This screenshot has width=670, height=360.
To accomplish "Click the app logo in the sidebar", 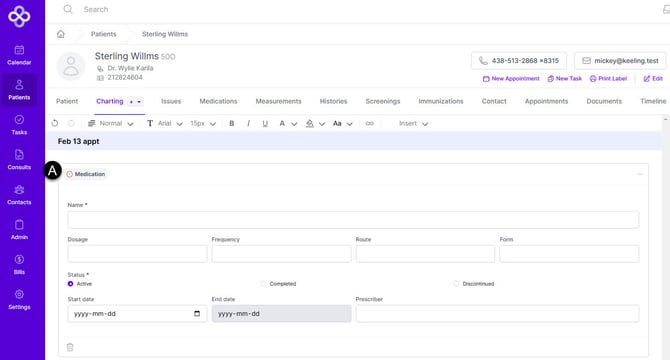I will point(19,16).
